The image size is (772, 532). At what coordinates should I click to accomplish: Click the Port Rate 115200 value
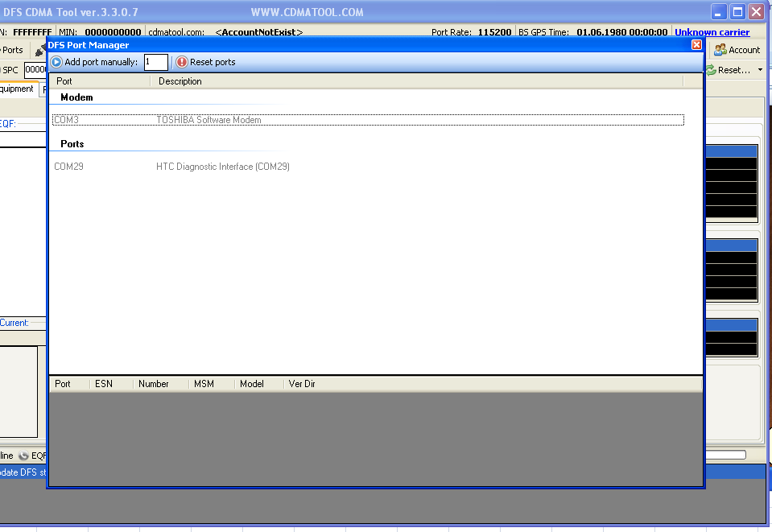pos(494,32)
